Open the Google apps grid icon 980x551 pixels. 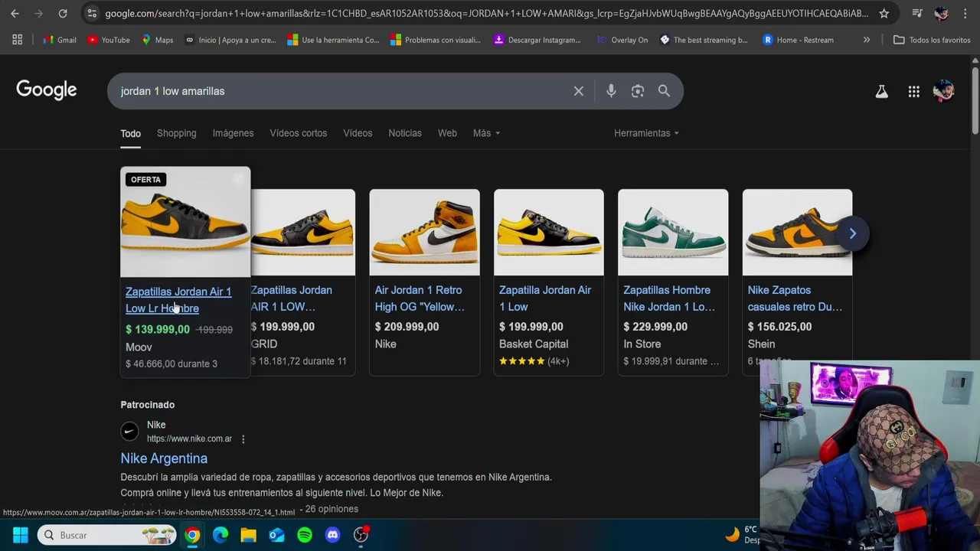[914, 92]
